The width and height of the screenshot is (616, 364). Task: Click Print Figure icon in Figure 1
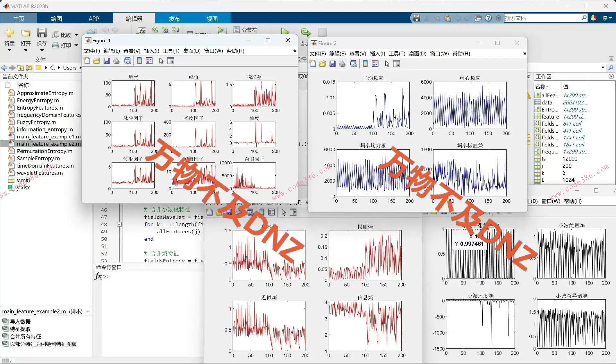[116, 61]
